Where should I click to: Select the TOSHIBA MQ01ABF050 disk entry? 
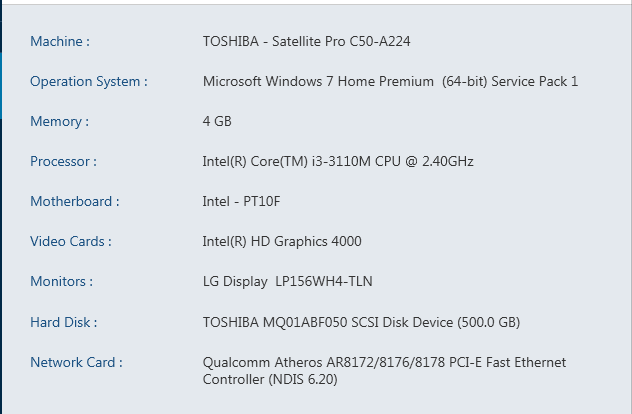pyautogui.click(x=361, y=322)
